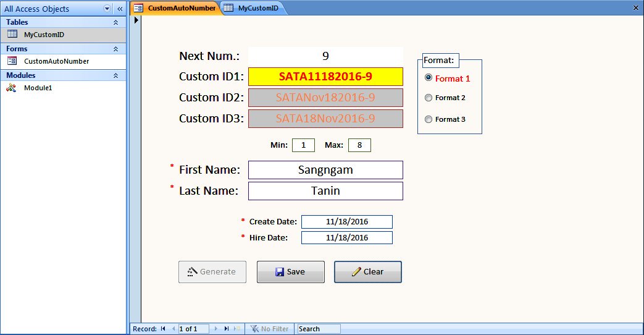Collapse the Forms group
This screenshot has height=335, width=644.
pyautogui.click(x=116, y=49)
